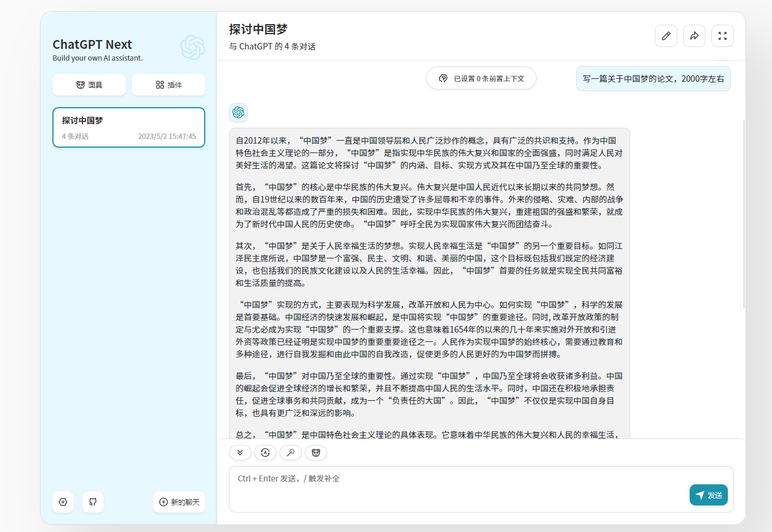
Task: Click the ChatGPT avatar above the reply
Action: pos(238,112)
